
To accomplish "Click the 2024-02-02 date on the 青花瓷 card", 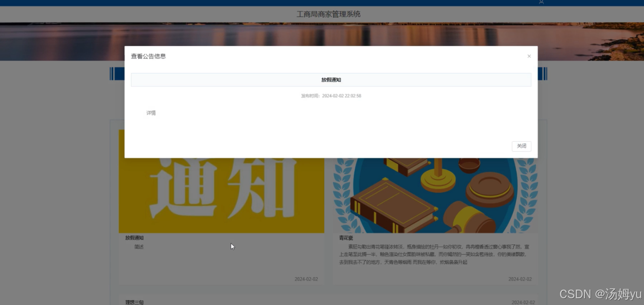I will point(520,279).
